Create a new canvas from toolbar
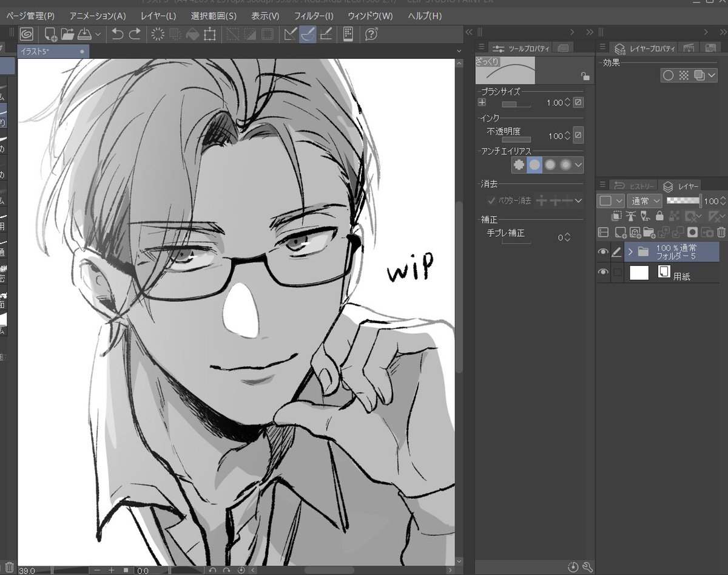Image resolution: width=728 pixels, height=575 pixels. coord(51,34)
